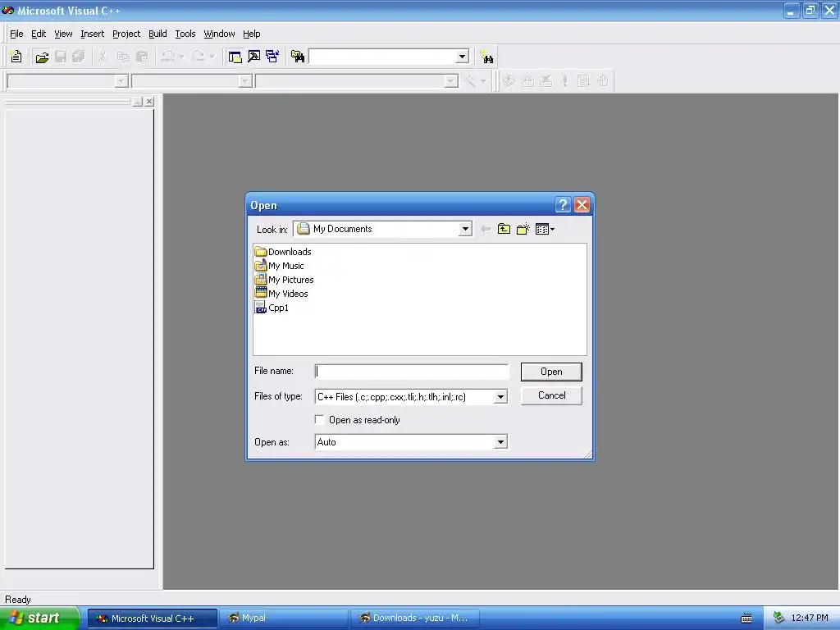840x630 pixels.
Task: Expand the WizardBar filter dropdown
Action: pyautogui.click(x=245, y=81)
